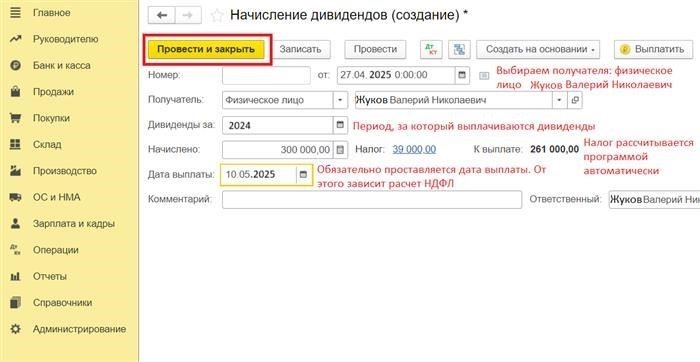Open the calendar for the document date
The width and height of the screenshot is (700, 362).
tap(462, 75)
